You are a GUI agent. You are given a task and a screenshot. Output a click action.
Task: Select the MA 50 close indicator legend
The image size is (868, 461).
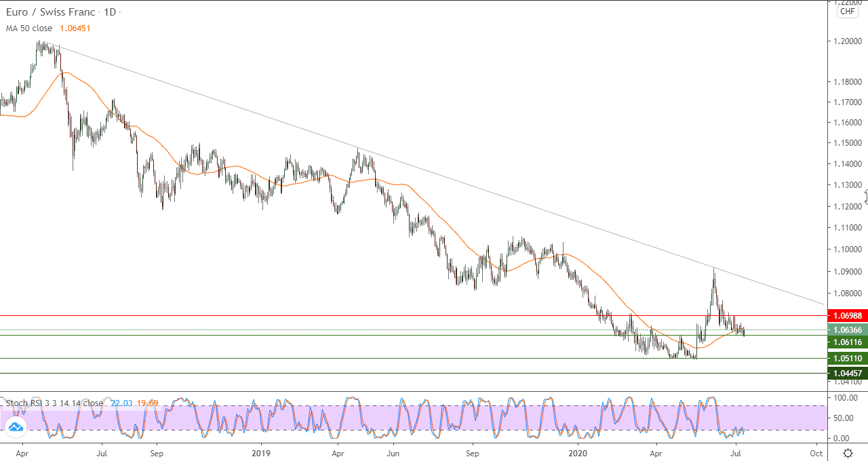pyautogui.click(x=29, y=28)
